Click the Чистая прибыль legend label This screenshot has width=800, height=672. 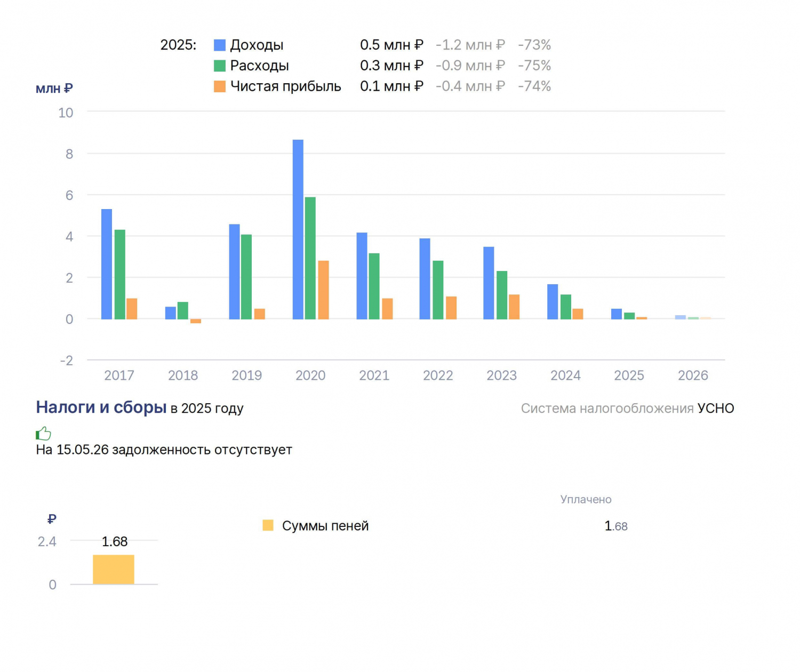click(285, 86)
